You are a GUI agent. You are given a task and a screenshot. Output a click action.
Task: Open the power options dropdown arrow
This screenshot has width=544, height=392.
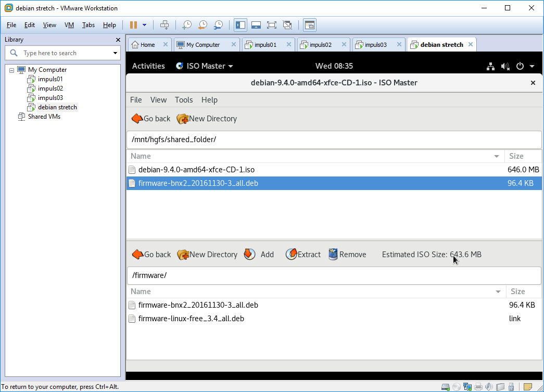145,25
